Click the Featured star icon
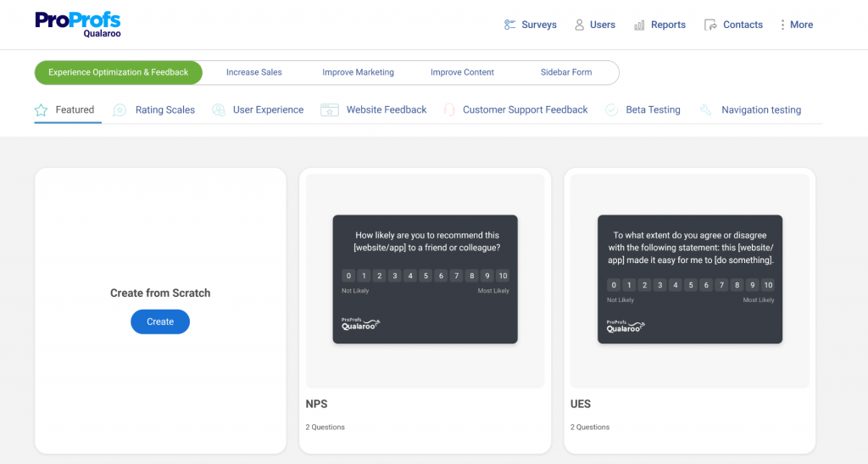 pyautogui.click(x=41, y=110)
